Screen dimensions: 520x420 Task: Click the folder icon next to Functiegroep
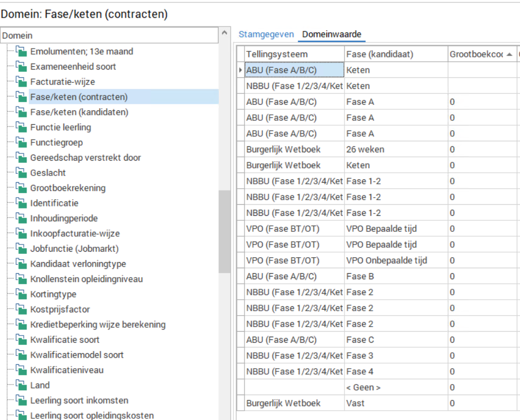click(22, 143)
